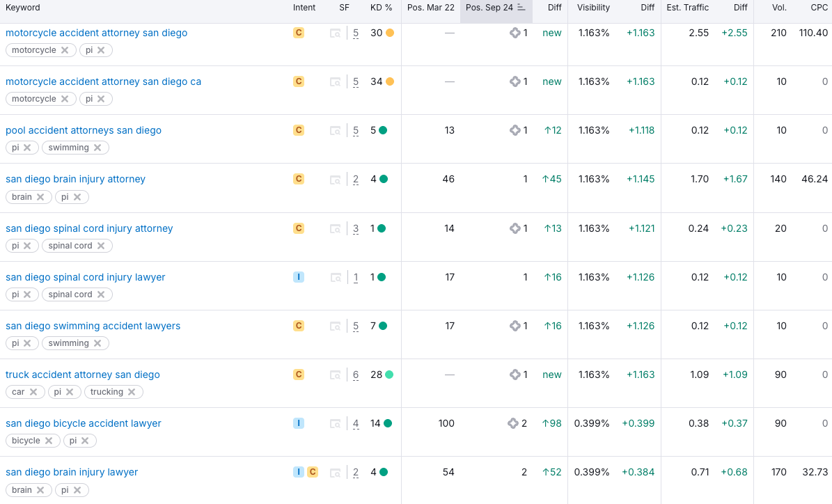Image resolution: width=832 pixels, height=504 pixels.
Task: Open the keyword motorcycle accident attorney san diego
Action: (x=96, y=33)
